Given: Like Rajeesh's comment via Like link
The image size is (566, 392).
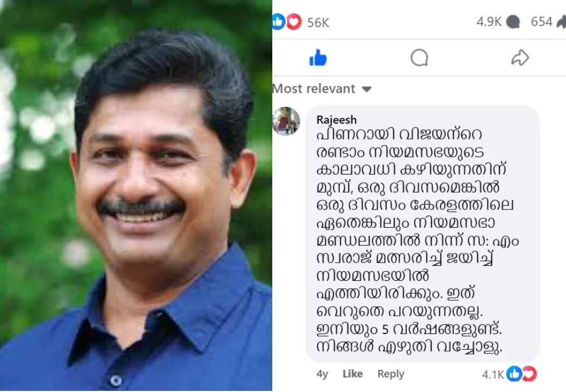Looking at the screenshot, I should click(352, 374).
